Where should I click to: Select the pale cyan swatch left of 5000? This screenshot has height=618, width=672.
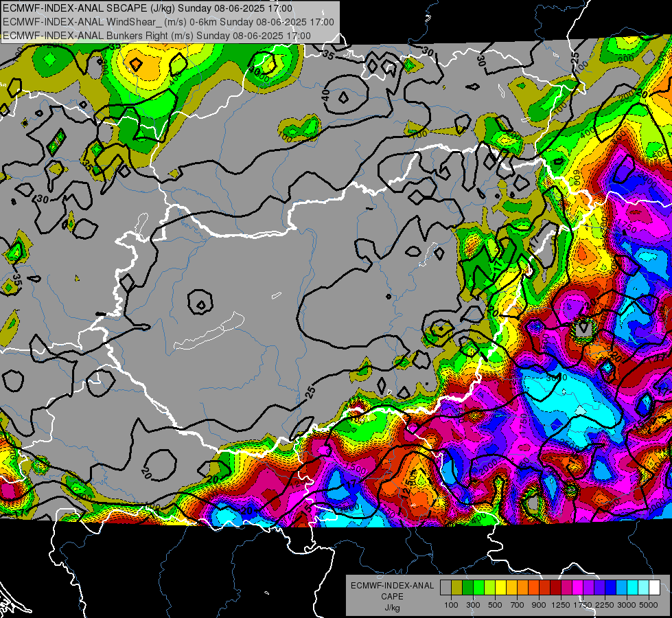[x=644, y=588]
